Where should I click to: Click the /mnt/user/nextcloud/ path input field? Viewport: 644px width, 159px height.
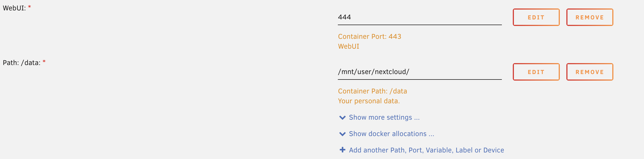coord(419,72)
